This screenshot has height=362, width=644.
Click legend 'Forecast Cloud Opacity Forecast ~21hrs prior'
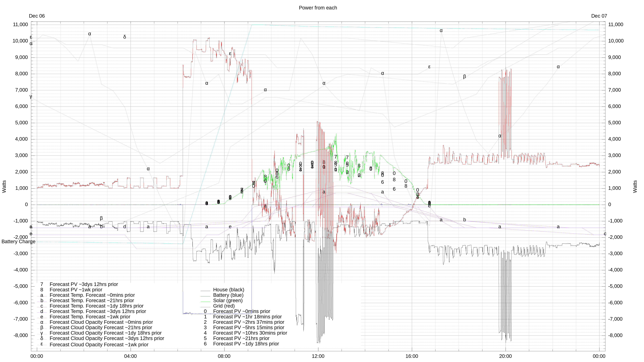pyautogui.click(x=101, y=328)
